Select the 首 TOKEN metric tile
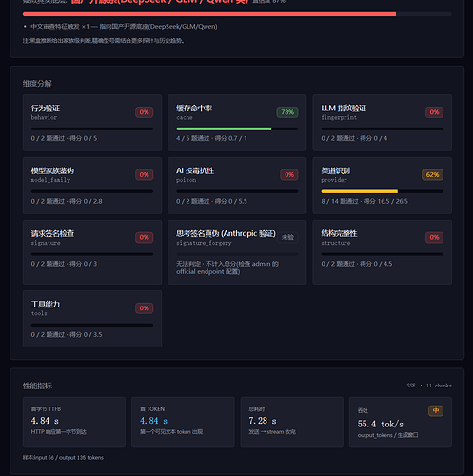The image size is (473, 476). [183, 422]
